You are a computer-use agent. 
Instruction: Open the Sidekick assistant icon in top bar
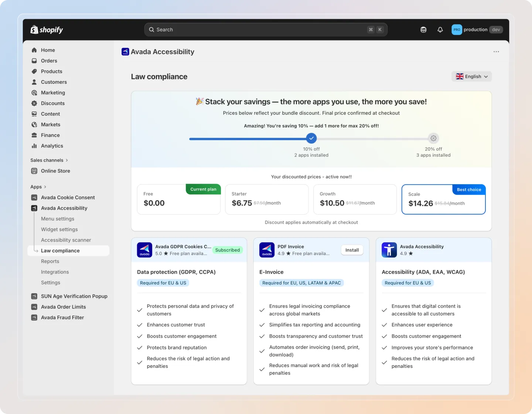423,30
